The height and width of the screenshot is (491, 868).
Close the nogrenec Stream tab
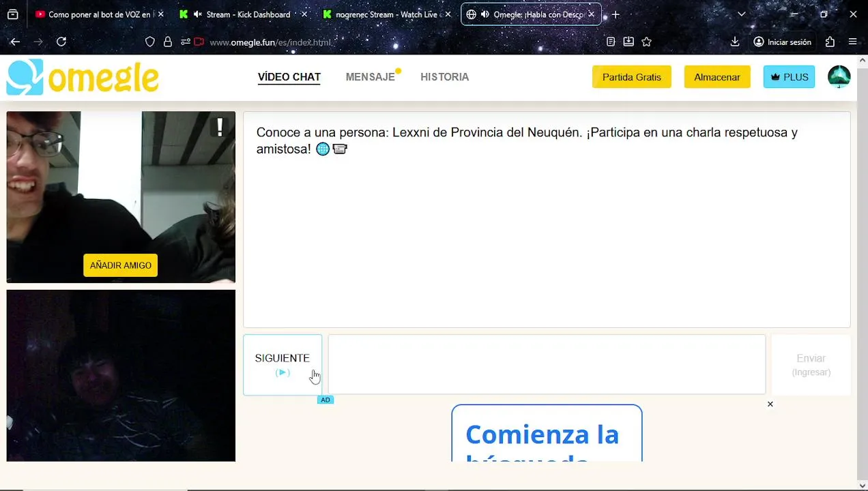(x=448, y=14)
